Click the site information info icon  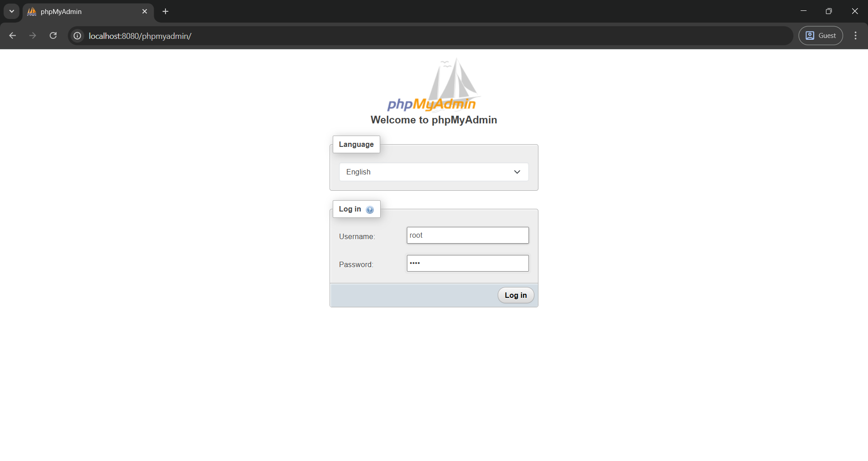click(x=77, y=36)
